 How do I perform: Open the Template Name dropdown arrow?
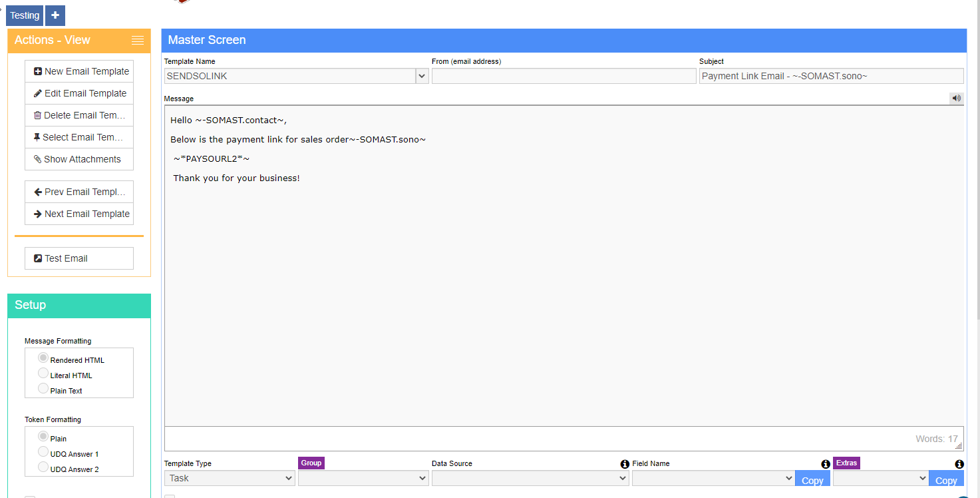click(422, 76)
